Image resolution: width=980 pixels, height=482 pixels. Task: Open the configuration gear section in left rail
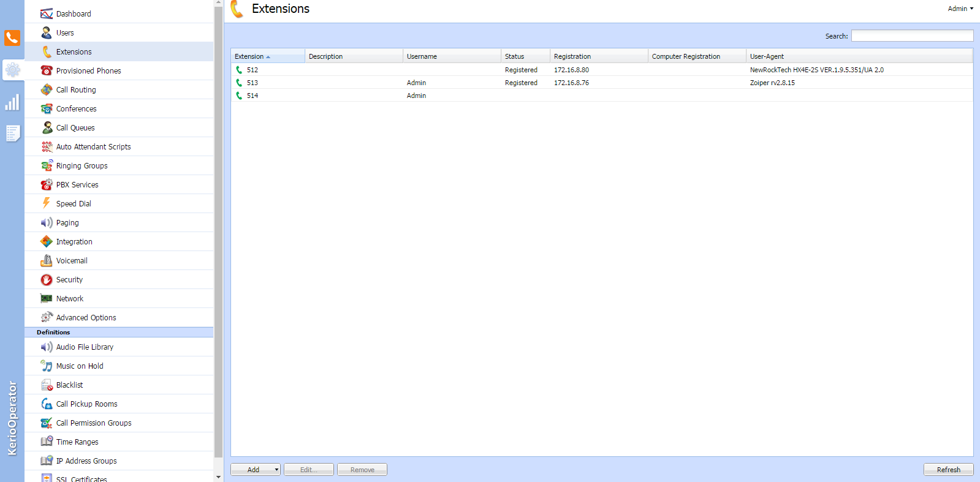click(12, 70)
